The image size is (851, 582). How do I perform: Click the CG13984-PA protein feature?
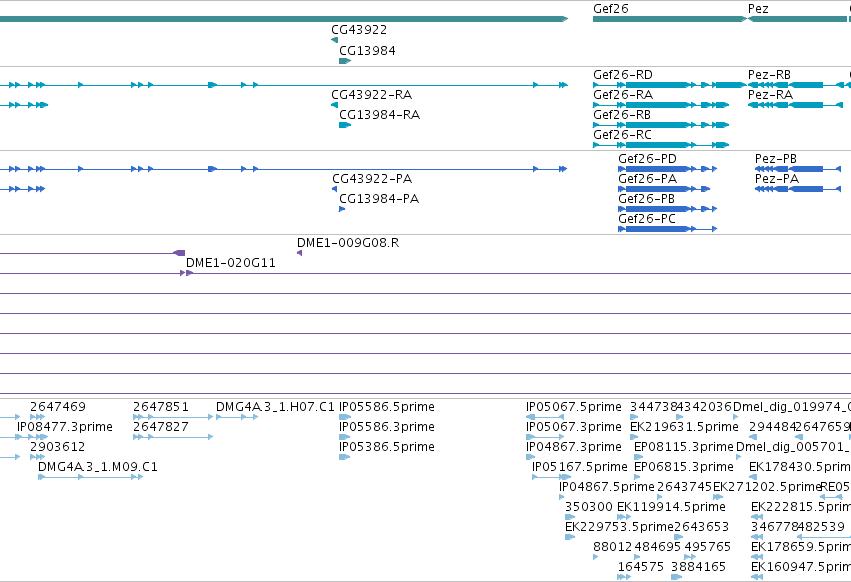click(x=342, y=209)
